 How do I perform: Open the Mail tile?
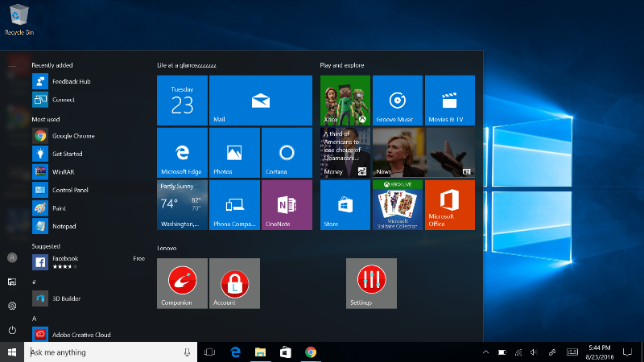pyautogui.click(x=260, y=100)
